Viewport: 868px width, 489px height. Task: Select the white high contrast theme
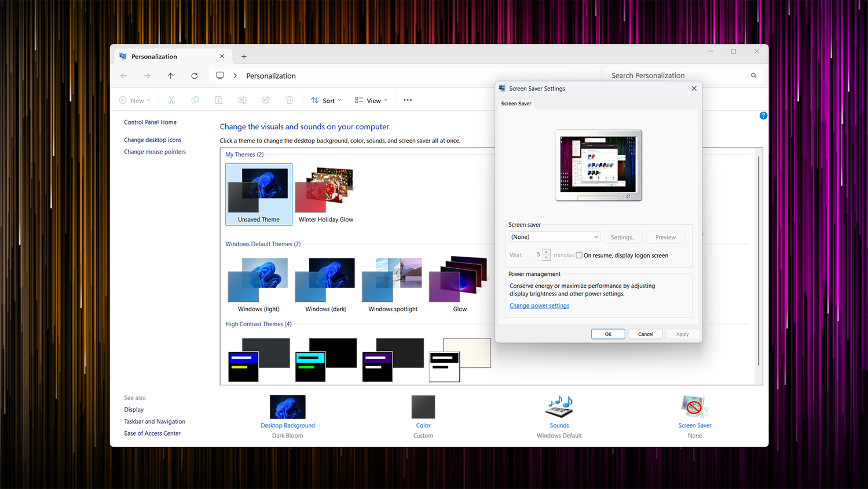(x=460, y=360)
